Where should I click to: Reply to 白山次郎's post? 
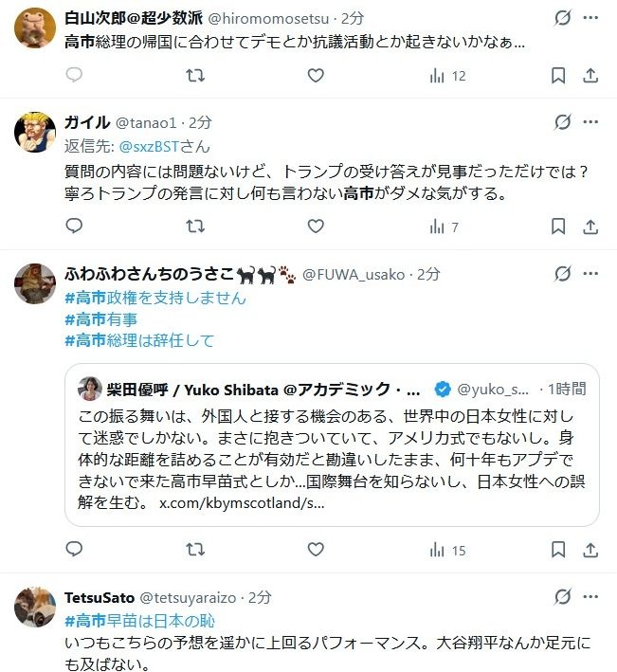coord(75,76)
